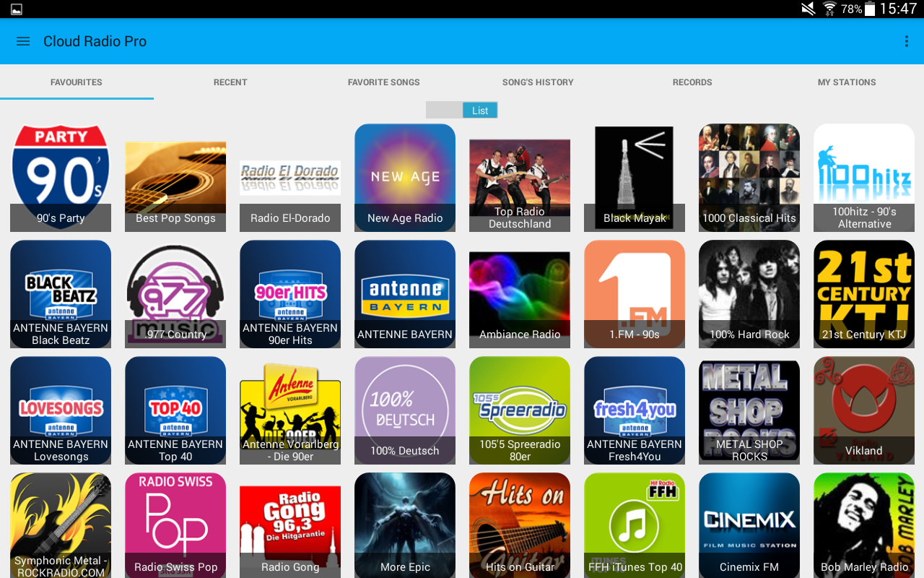Open the Favorite Songs tab
924x578 pixels.
[x=384, y=82]
